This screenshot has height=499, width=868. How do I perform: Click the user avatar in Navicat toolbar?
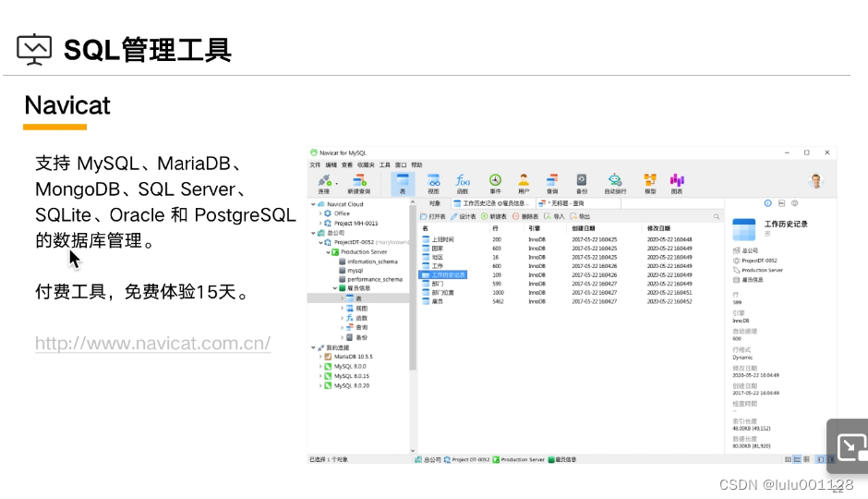coord(815,180)
